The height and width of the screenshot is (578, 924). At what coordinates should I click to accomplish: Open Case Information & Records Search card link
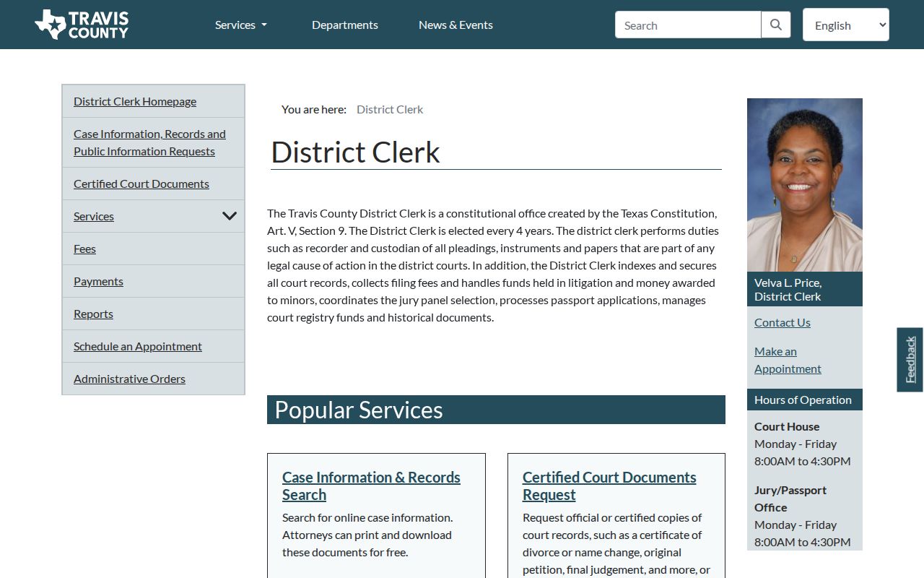[371, 486]
